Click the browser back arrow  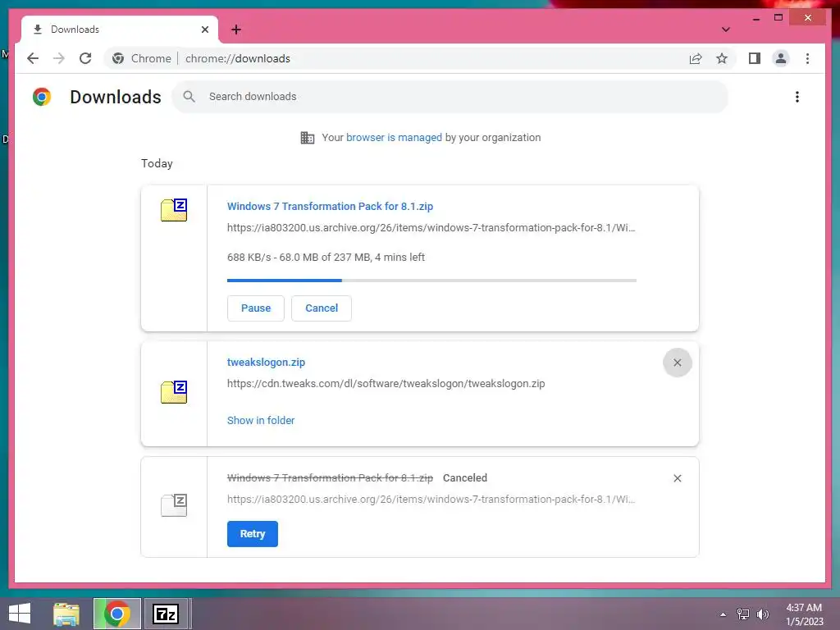point(33,58)
